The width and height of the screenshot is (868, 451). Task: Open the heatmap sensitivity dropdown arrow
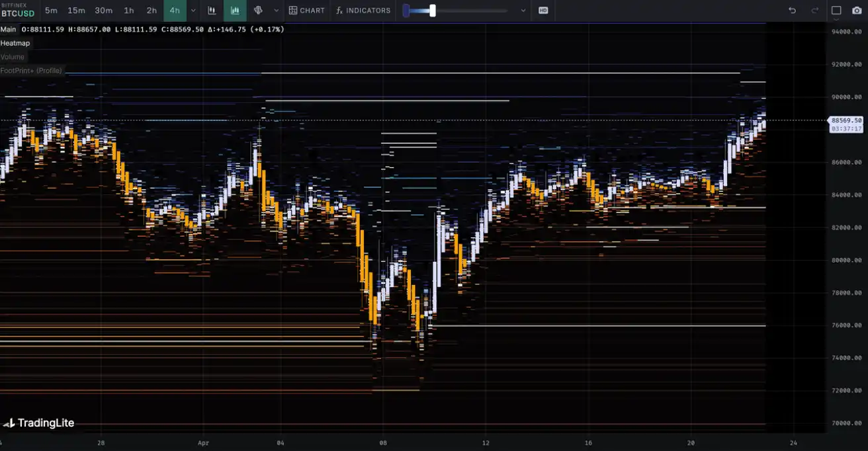pyautogui.click(x=523, y=11)
